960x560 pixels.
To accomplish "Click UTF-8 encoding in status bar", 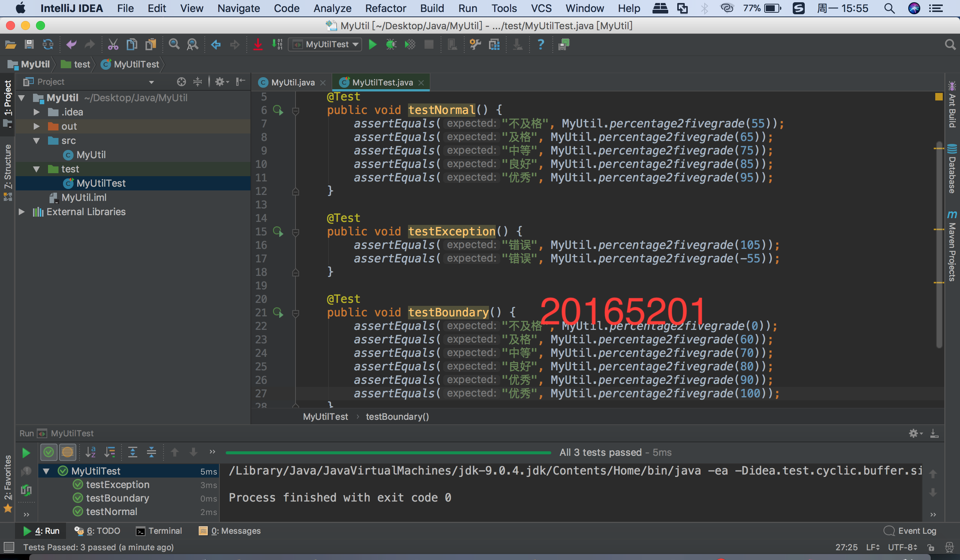I will pyautogui.click(x=903, y=547).
